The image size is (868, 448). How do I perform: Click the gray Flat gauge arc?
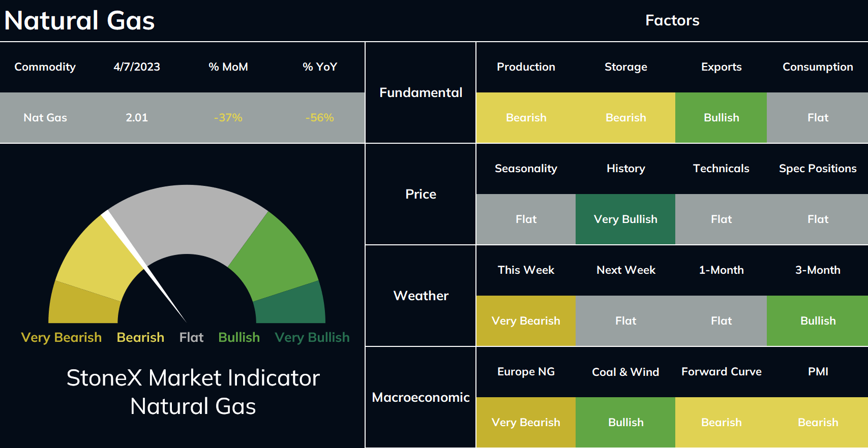(187, 218)
